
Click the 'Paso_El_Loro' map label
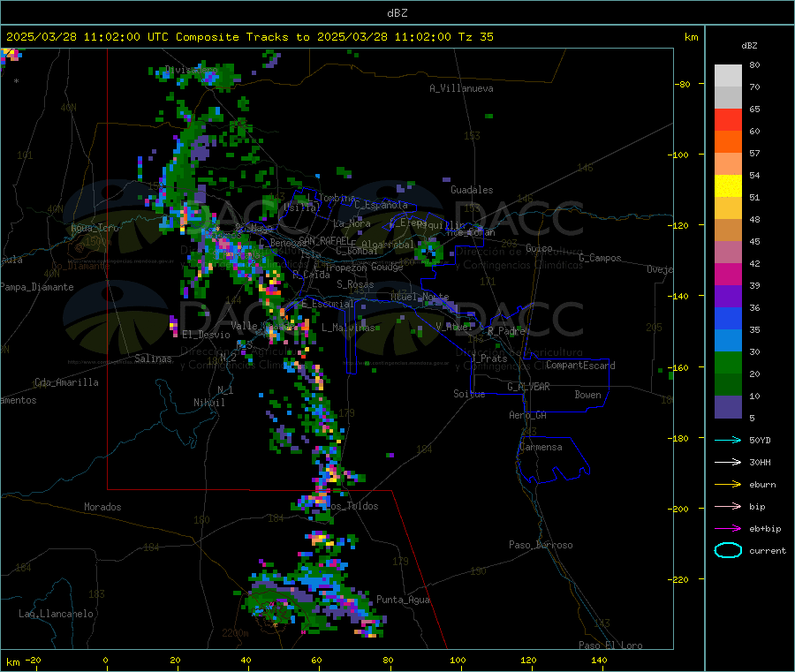click(x=610, y=646)
